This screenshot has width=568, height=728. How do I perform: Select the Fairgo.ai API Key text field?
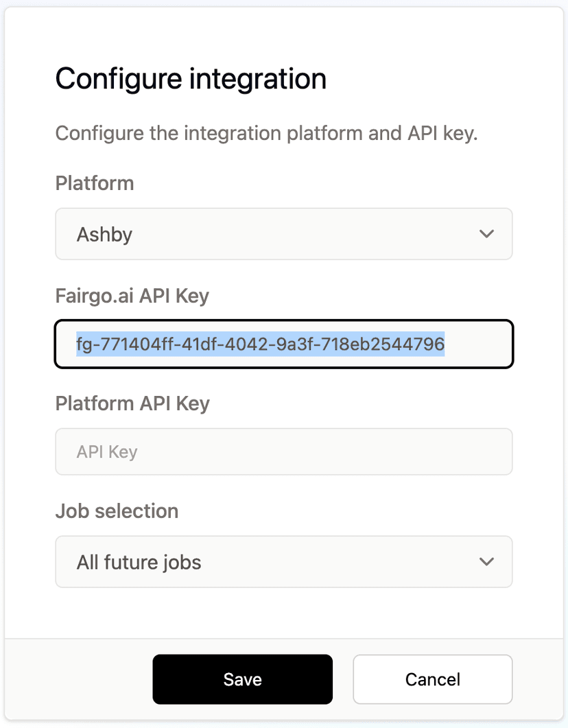tap(283, 344)
